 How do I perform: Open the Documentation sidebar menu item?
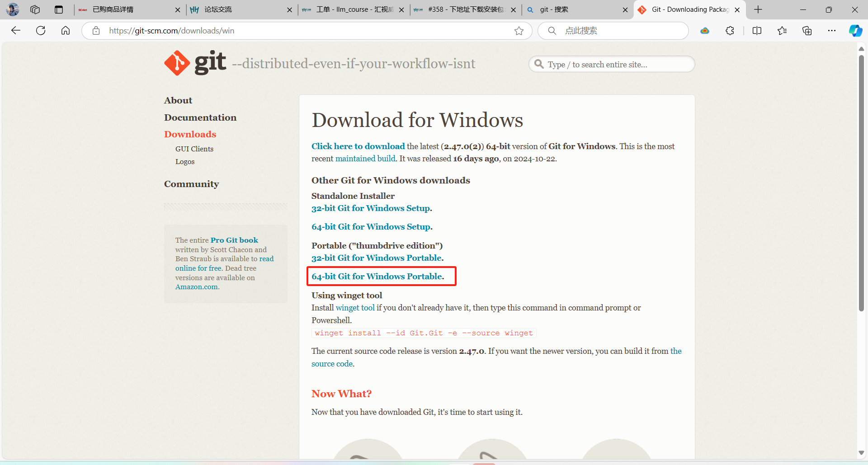(200, 117)
